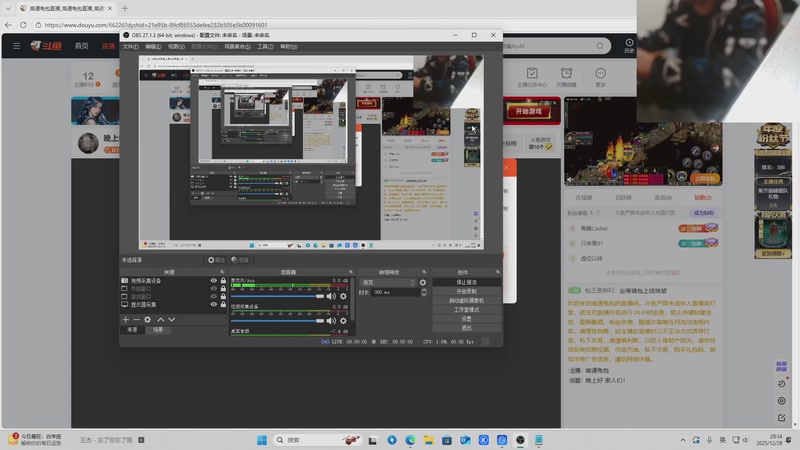This screenshot has height=450, width=800.
Task: Adjust the 麦克风/Aux volume slider
Action: click(x=278, y=296)
